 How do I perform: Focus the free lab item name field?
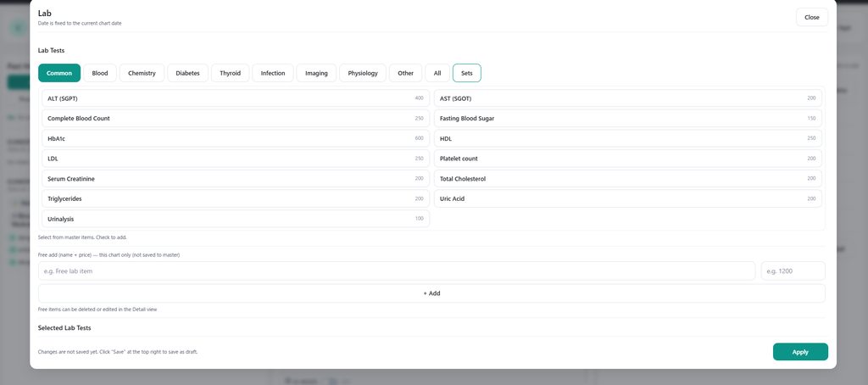pos(397,271)
